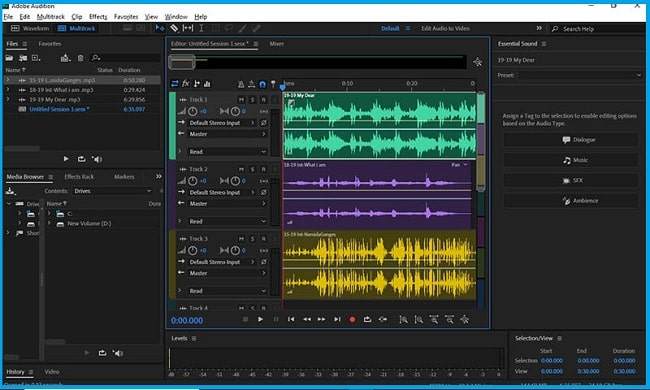
Task: Arm Track 1 for record (R)
Action: 263,100
